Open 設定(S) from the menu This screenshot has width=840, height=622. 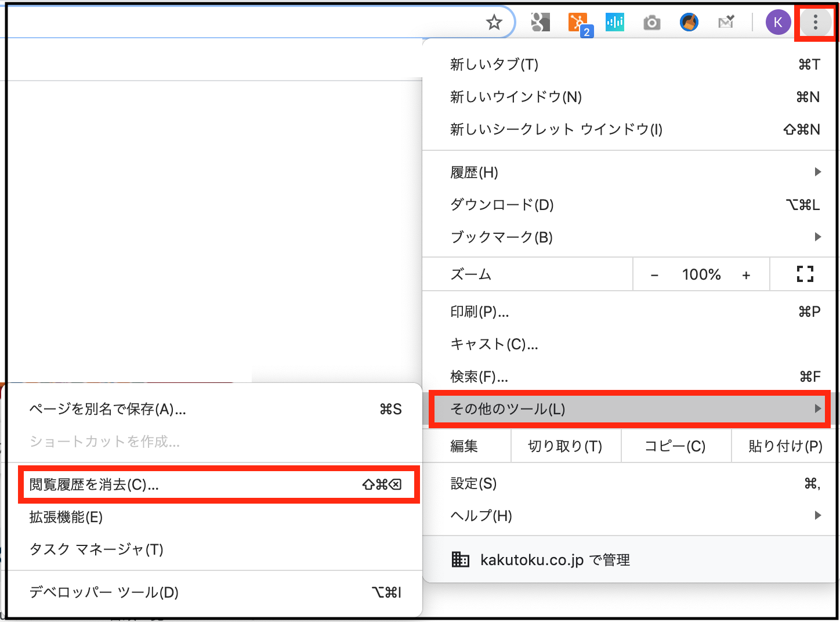click(x=631, y=483)
